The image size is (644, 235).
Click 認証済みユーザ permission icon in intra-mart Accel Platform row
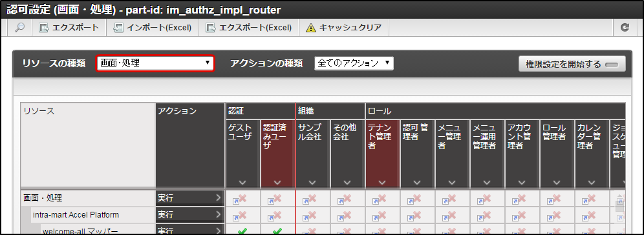point(274,216)
